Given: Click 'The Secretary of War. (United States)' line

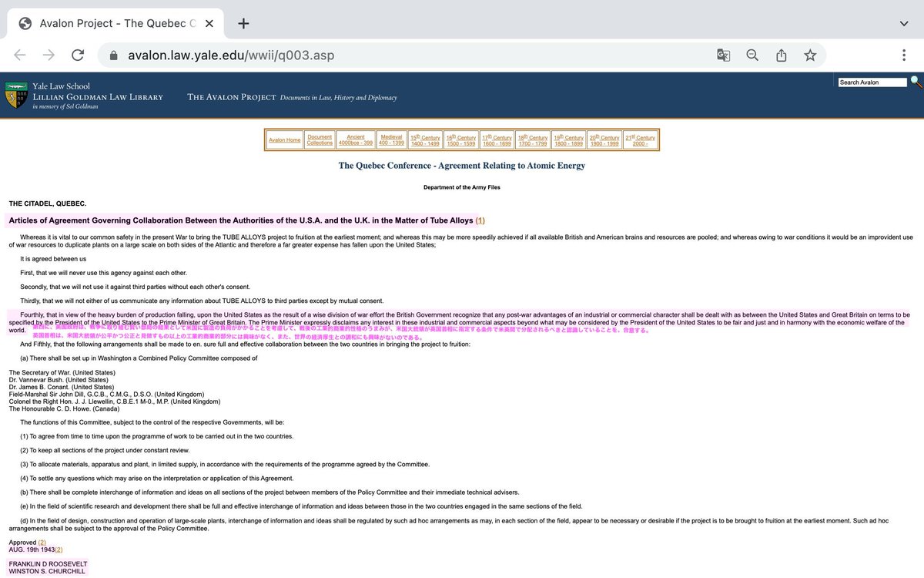Looking at the screenshot, I should [x=62, y=373].
